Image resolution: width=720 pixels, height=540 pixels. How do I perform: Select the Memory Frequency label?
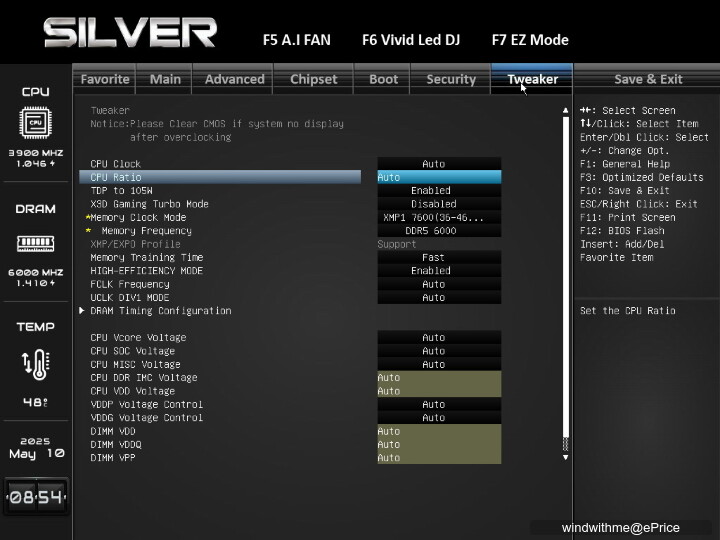(146, 231)
